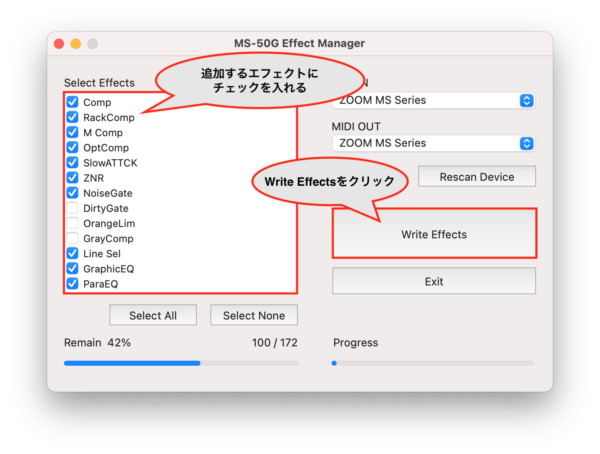The image size is (600, 454).
Task: Click the red close window button
Action: [x=59, y=44]
